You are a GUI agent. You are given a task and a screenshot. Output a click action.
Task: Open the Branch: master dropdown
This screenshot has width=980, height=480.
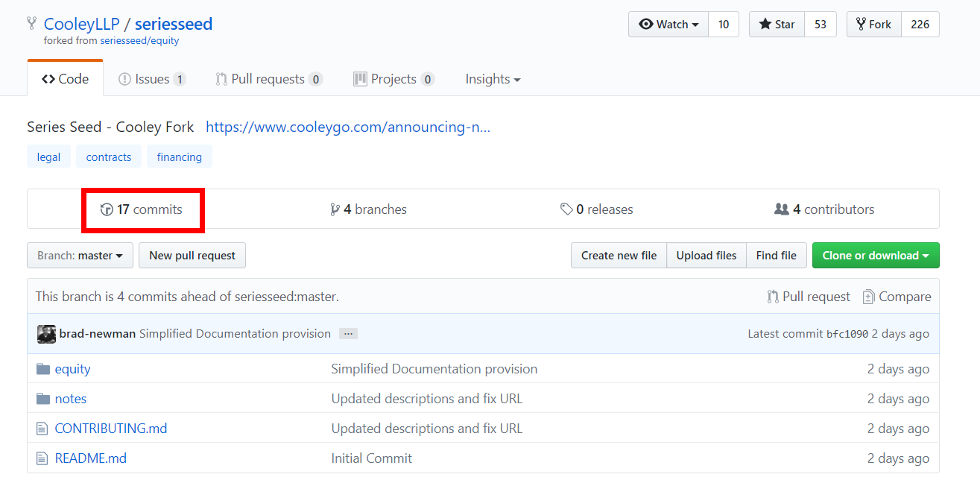click(80, 256)
